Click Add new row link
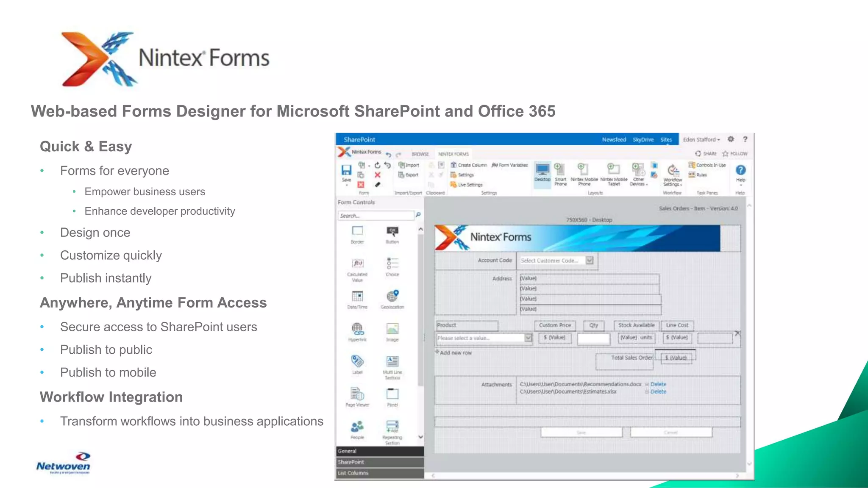The height and width of the screenshot is (488, 868). (x=456, y=353)
